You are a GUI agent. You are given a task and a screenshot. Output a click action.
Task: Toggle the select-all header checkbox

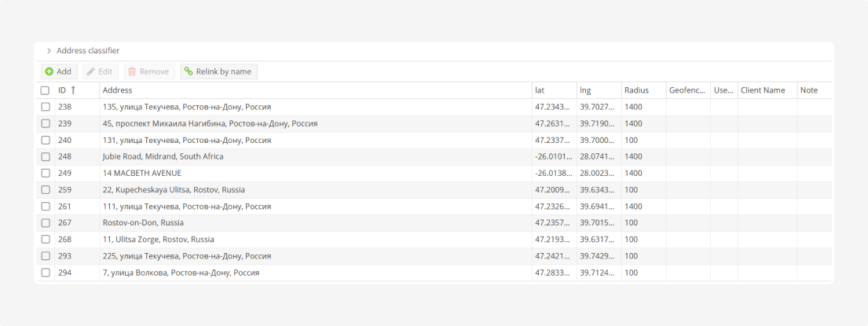(46, 90)
